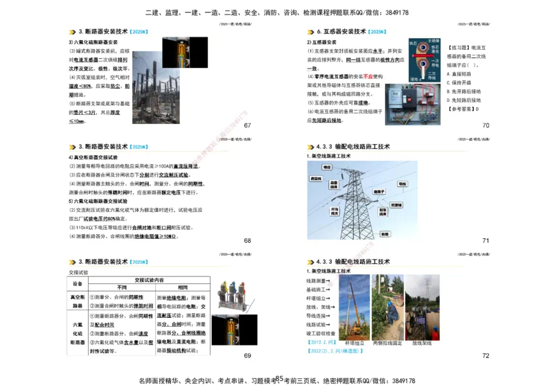Image resolution: width=554 pixels, height=392 pixels.
Task: Click the heading 3)六氟化硫断路器安装
Action: click(x=93, y=42)
